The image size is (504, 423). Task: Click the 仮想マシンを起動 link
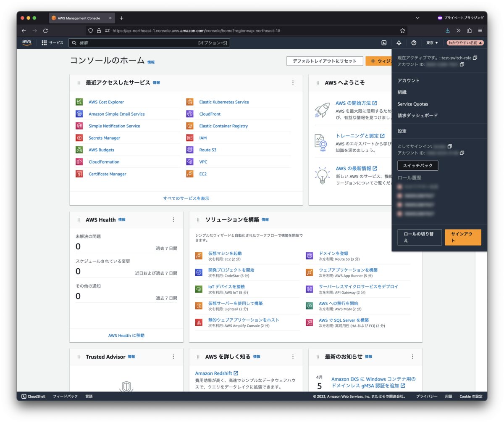(x=225, y=254)
